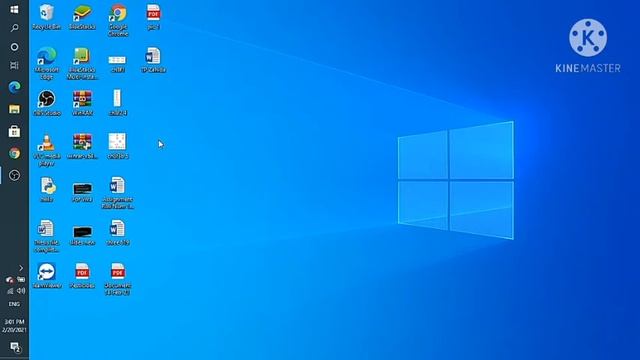Open the Recycle Bin desktop icon
Screen dimensions: 640x360
click(47, 17)
